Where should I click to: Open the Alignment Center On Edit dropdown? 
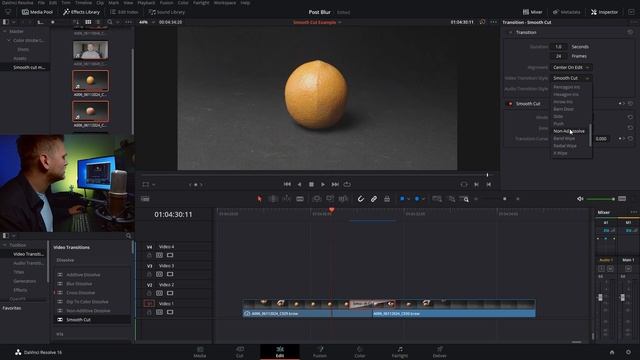[571, 67]
